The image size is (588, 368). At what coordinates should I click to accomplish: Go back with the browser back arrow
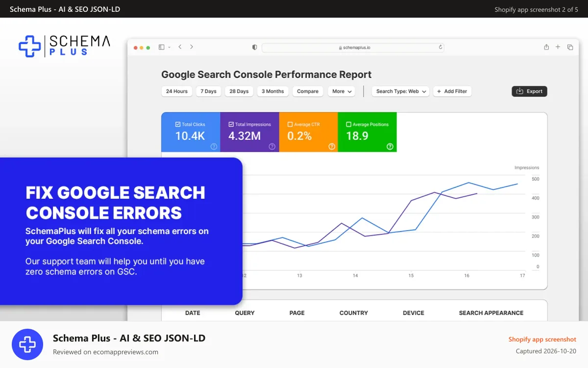pyautogui.click(x=180, y=47)
